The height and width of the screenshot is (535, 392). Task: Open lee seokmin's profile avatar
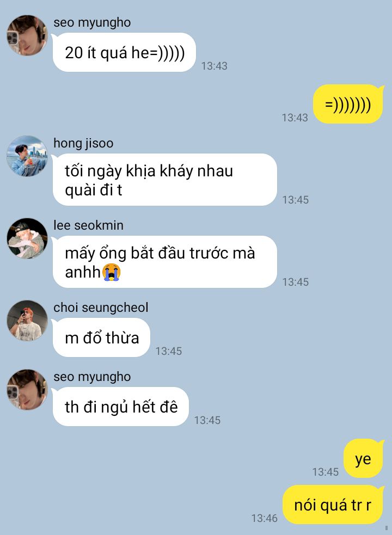click(x=27, y=238)
